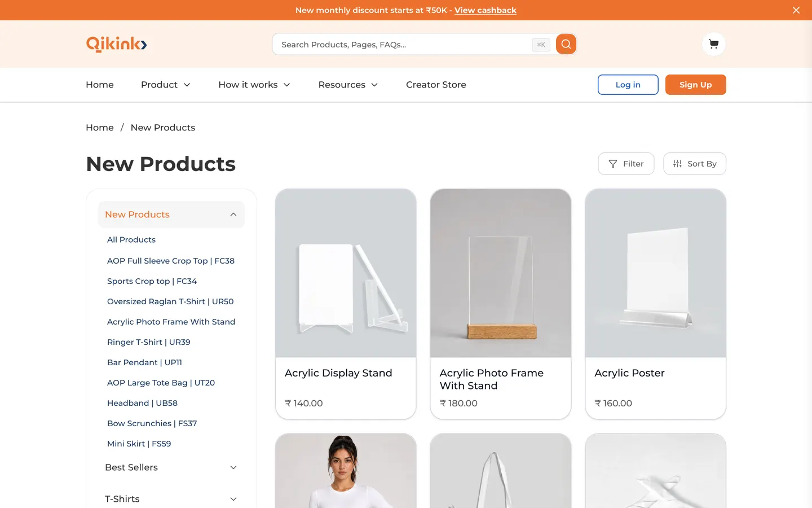Open Oversized Raglan T-Shirt | UR50
The width and height of the screenshot is (812, 508).
point(170,301)
